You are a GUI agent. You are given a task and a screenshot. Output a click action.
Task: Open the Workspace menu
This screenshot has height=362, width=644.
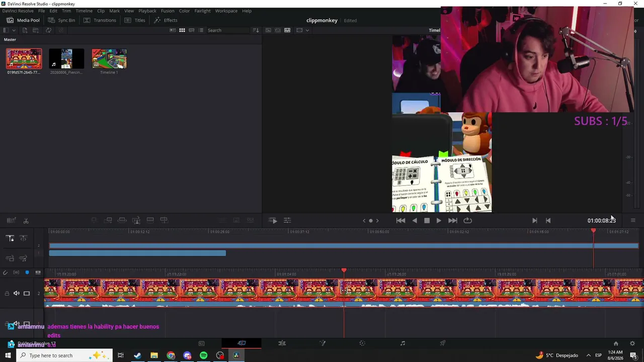pyautogui.click(x=226, y=11)
